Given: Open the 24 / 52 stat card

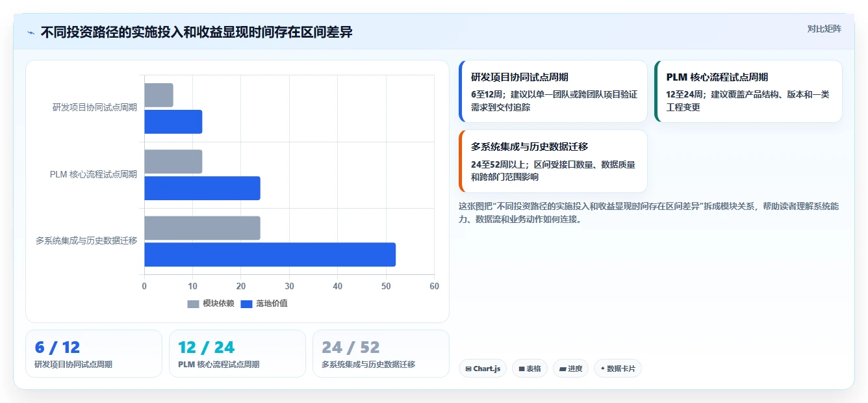Looking at the screenshot, I should click(381, 354).
